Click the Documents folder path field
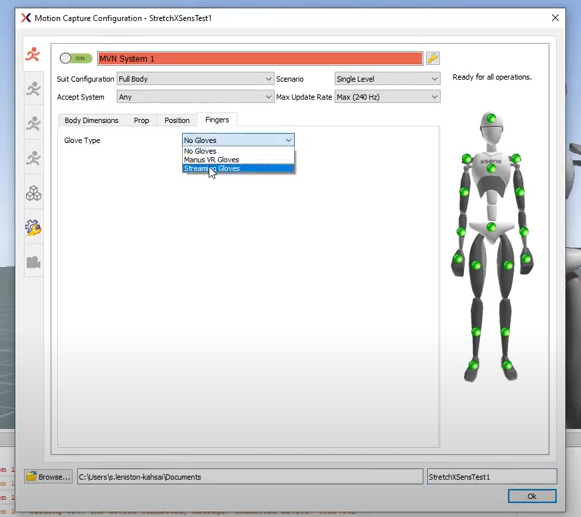581x517 pixels. pos(250,477)
